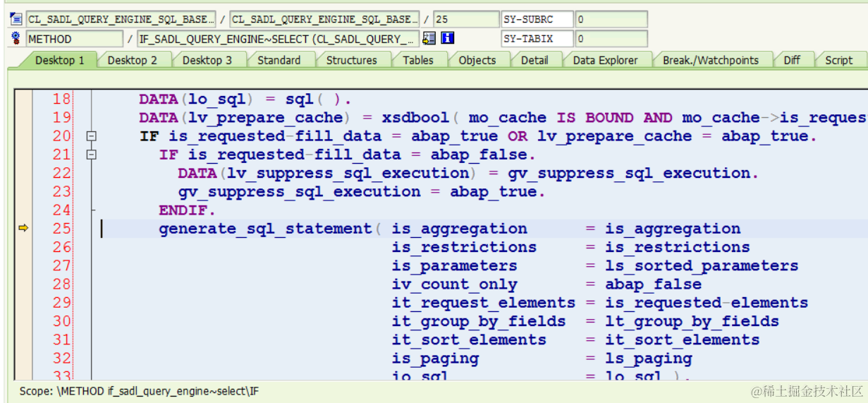868x403 pixels.
Task: Click the blue information icon
Action: [x=447, y=39]
